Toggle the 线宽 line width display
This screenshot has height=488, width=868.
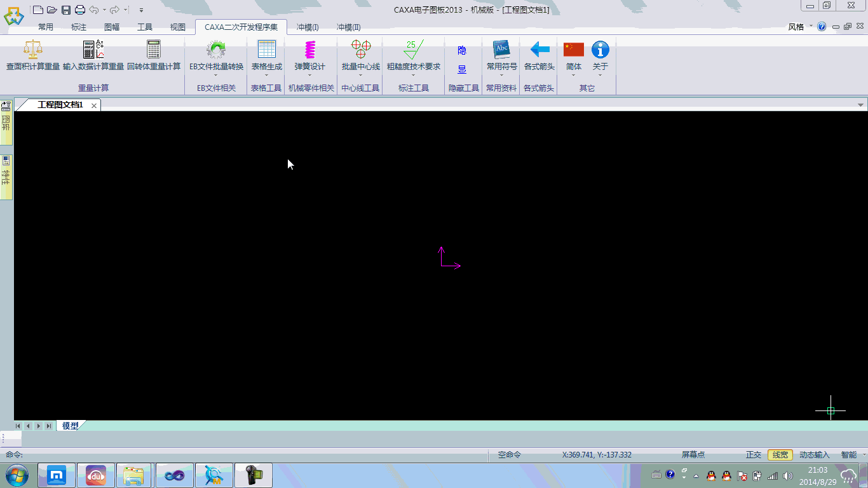click(780, 455)
